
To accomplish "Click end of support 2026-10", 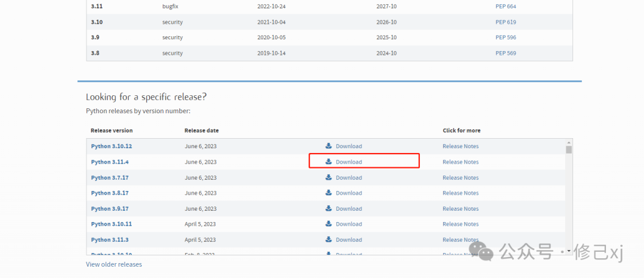I will [x=386, y=22].
